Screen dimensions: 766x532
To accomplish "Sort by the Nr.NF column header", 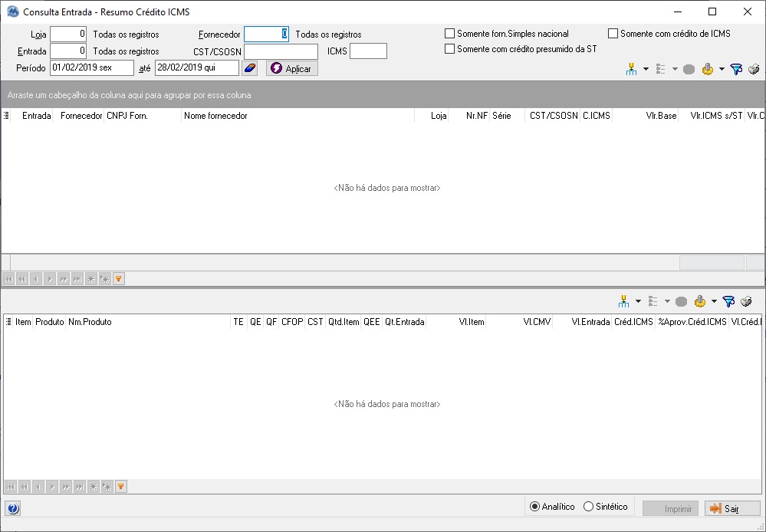I will click(x=469, y=116).
